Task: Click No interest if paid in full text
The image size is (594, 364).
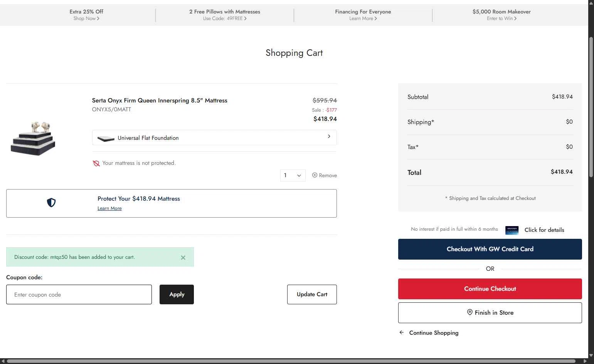Action: point(454,229)
